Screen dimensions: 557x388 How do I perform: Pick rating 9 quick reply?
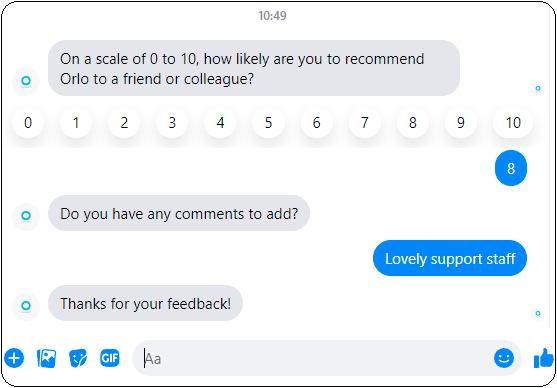461,123
